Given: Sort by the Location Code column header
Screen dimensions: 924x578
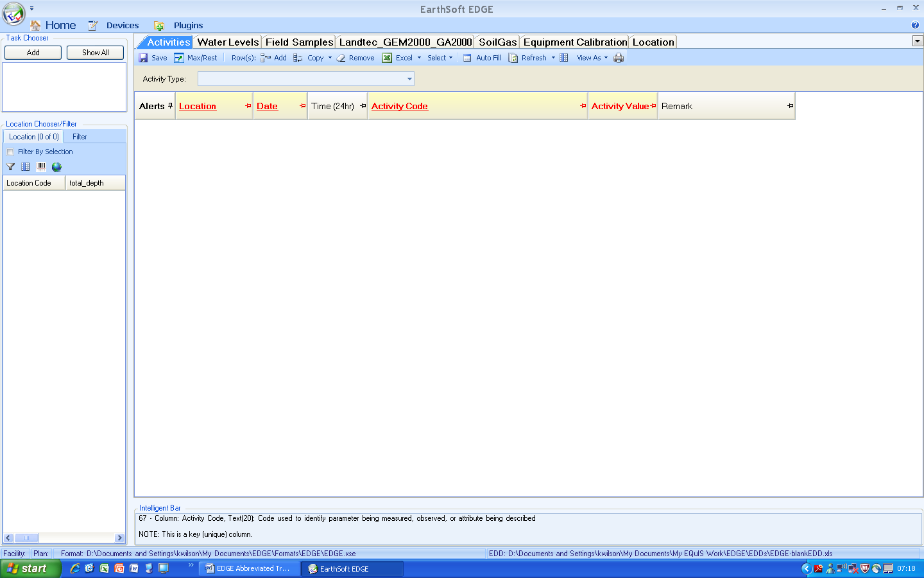Looking at the screenshot, I should tap(34, 183).
